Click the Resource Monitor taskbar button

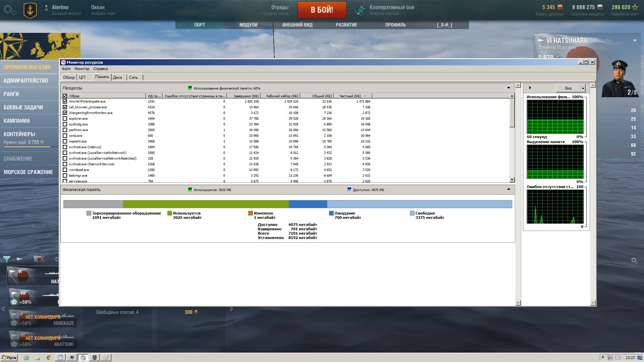[x=83, y=358]
